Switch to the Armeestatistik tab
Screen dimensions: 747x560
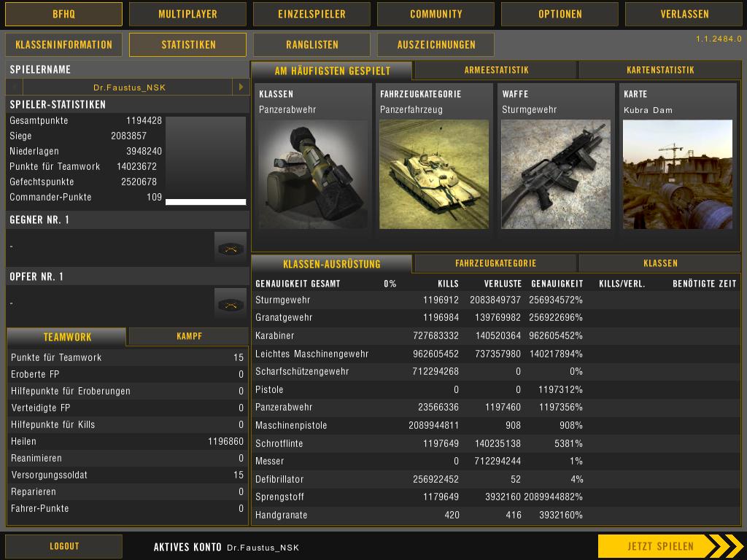(496, 70)
